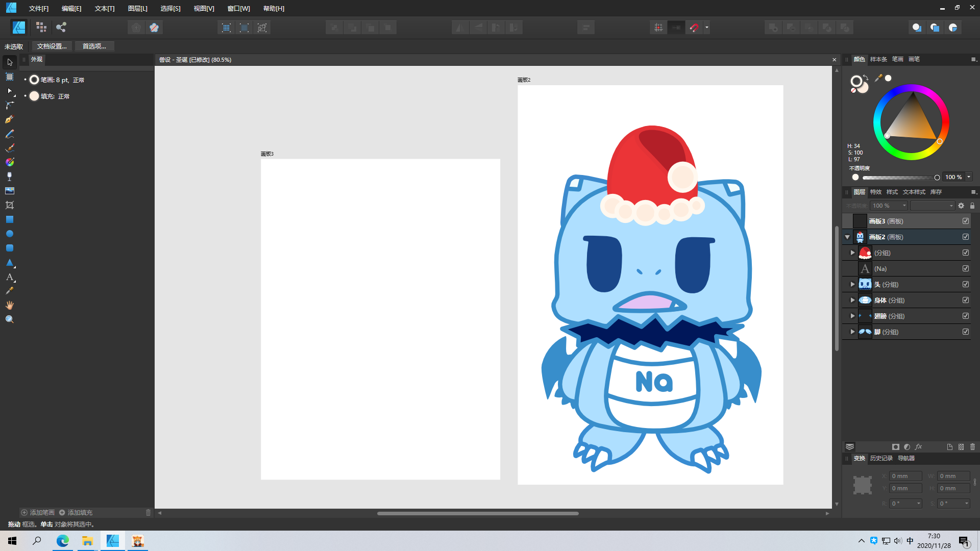The image size is (980, 551).
Task: Toggle the layer lock icon
Action: (972, 206)
